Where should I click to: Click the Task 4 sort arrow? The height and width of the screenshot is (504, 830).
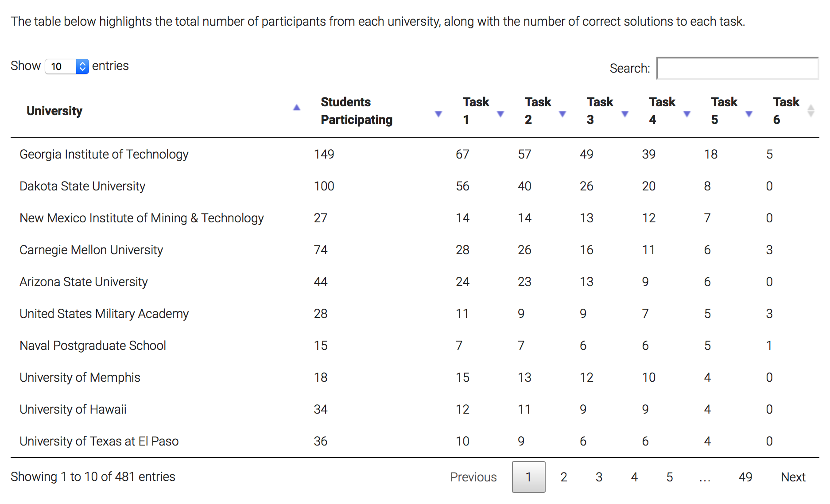click(687, 114)
